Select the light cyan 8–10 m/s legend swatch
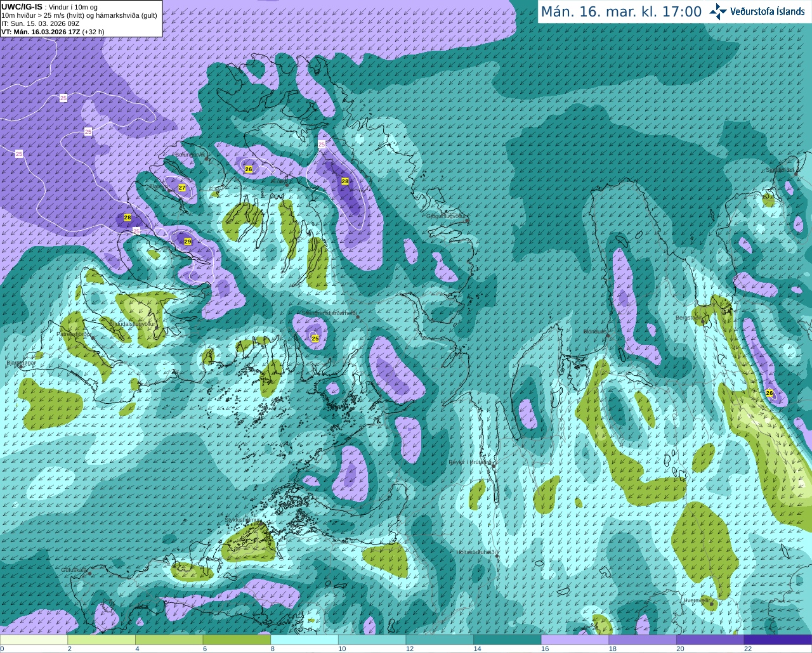The width and height of the screenshot is (812, 653). (304, 640)
